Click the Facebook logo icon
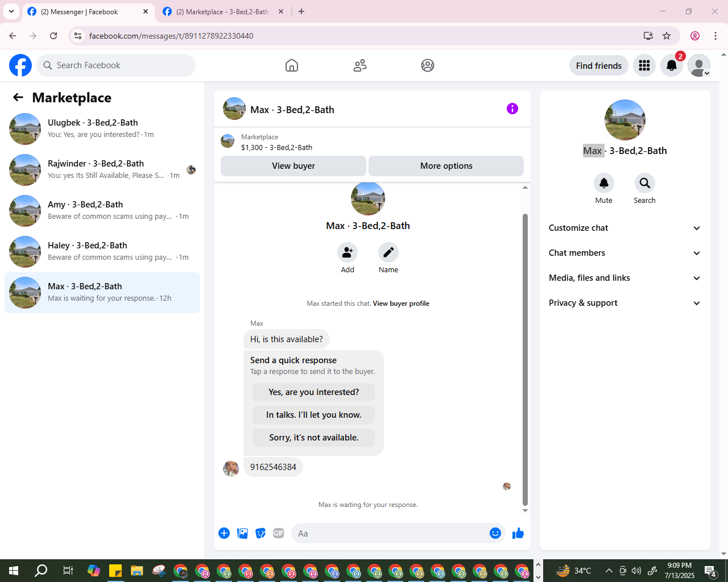This screenshot has width=728, height=582. click(x=20, y=65)
